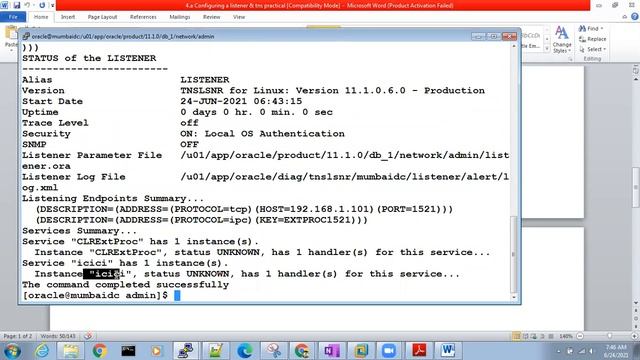Expand the Find dropdown arrow

point(602,29)
